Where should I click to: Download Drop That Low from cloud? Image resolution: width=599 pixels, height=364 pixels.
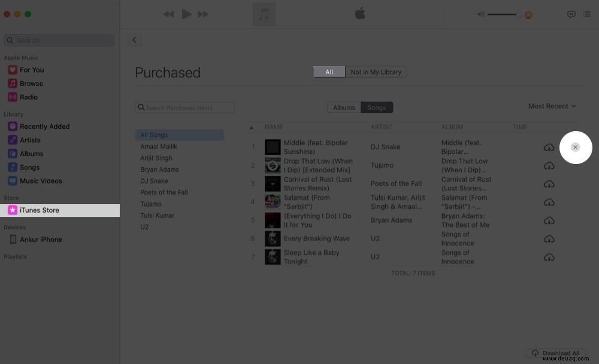click(549, 165)
